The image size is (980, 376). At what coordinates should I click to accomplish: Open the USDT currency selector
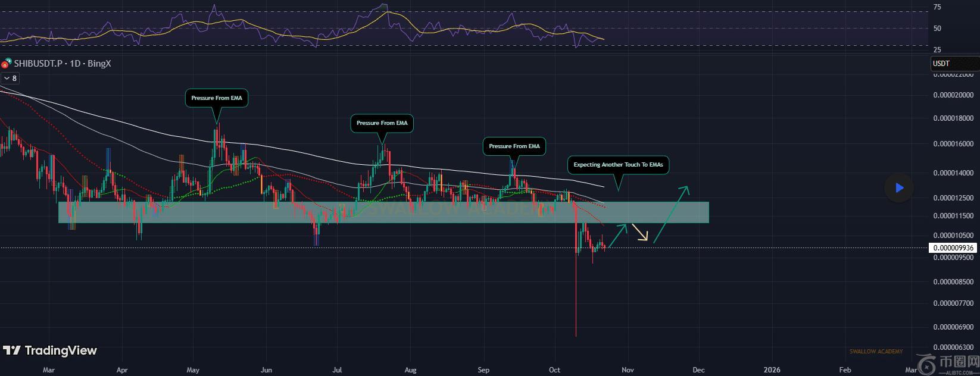[954, 64]
